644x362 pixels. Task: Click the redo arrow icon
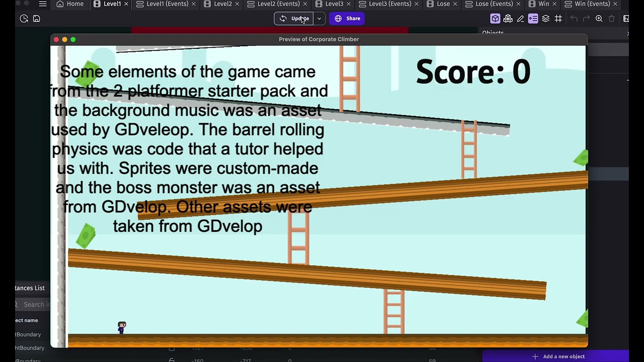pos(586,19)
